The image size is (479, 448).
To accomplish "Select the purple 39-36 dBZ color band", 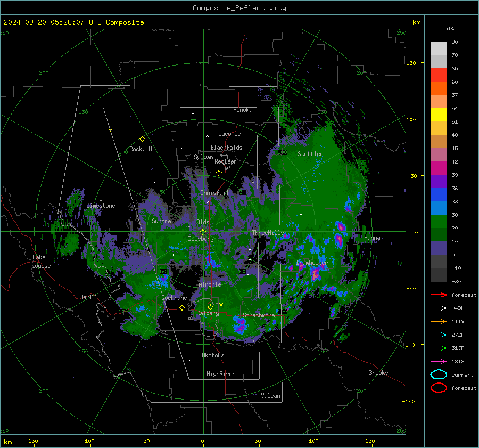I will (x=439, y=181).
